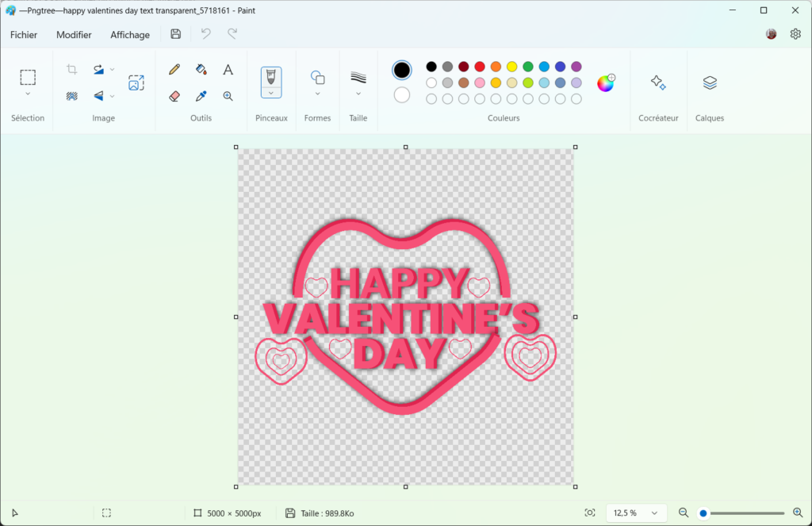The height and width of the screenshot is (526, 812).
Task: Click the Flip image icon
Action: [98, 96]
